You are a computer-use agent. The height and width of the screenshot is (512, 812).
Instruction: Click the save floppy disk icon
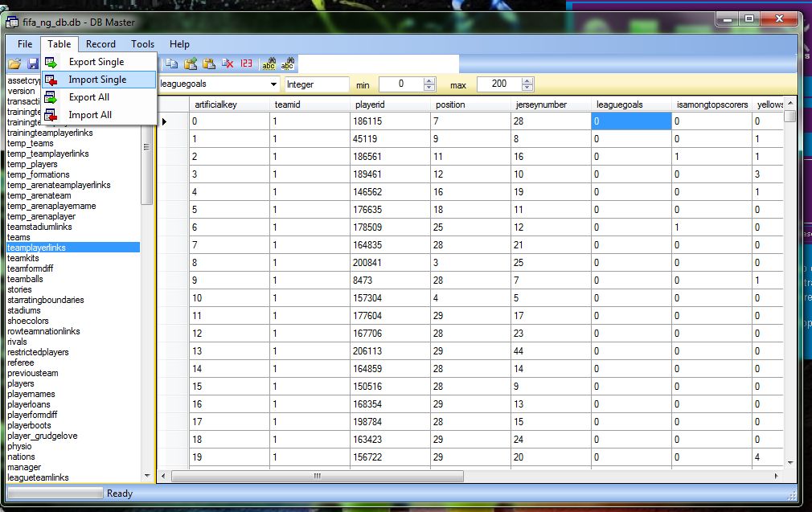[x=33, y=63]
